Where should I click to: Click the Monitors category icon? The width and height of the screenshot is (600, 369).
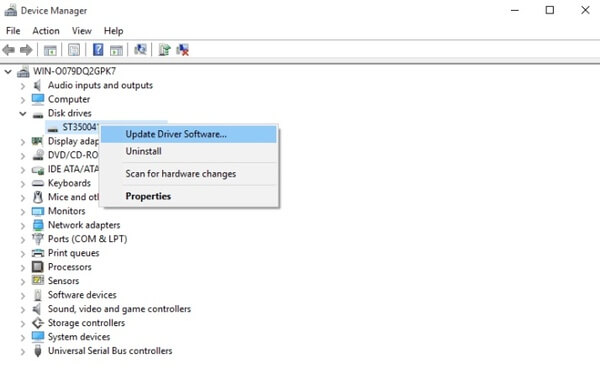tap(38, 211)
